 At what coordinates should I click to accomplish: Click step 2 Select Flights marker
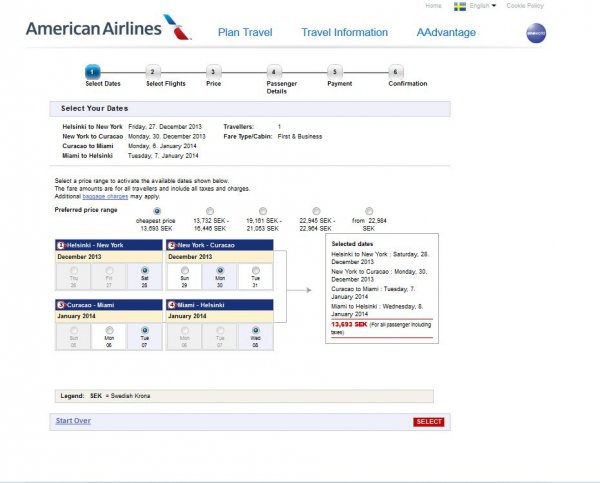[x=152, y=72]
